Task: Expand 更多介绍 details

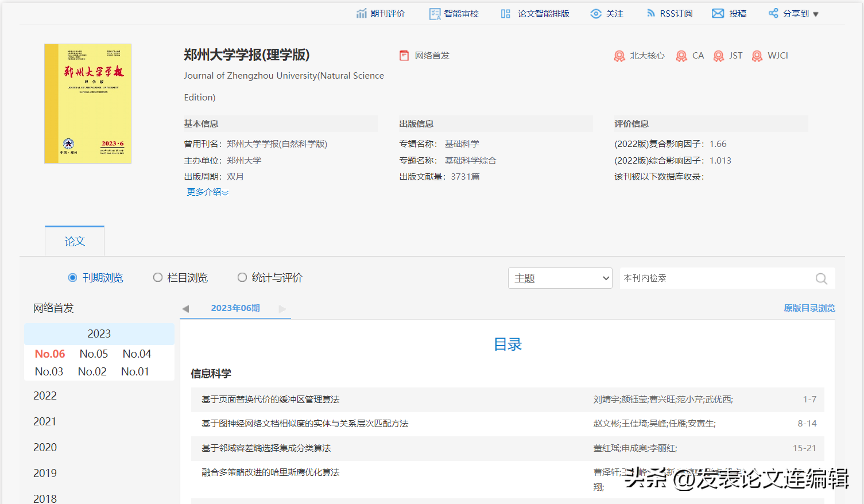Action: 207,192
